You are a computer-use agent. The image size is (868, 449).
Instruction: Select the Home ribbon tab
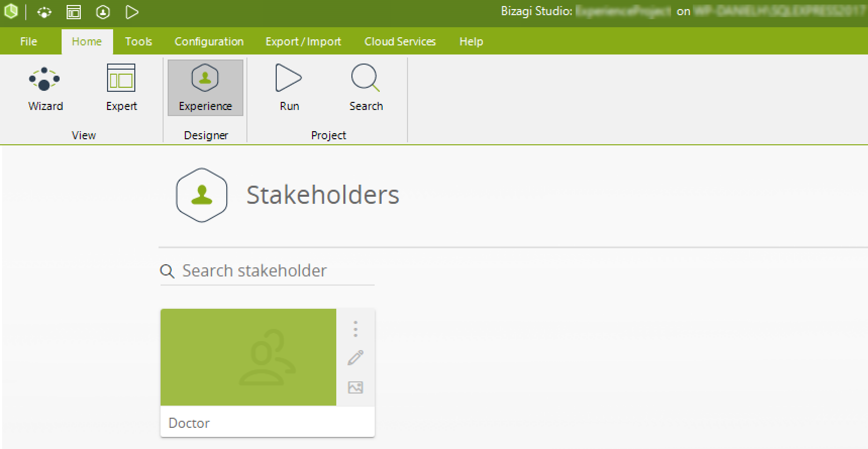(87, 41)
